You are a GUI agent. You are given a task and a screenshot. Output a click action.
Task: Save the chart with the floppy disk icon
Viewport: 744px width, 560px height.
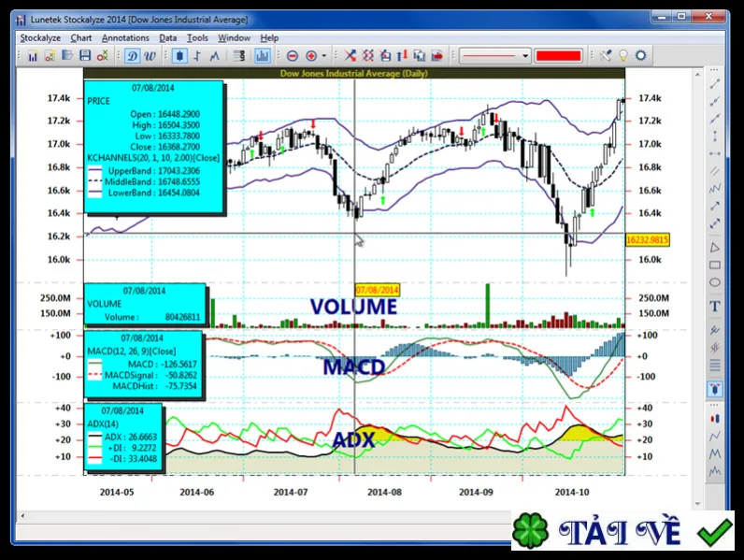[x=85, y=56]
